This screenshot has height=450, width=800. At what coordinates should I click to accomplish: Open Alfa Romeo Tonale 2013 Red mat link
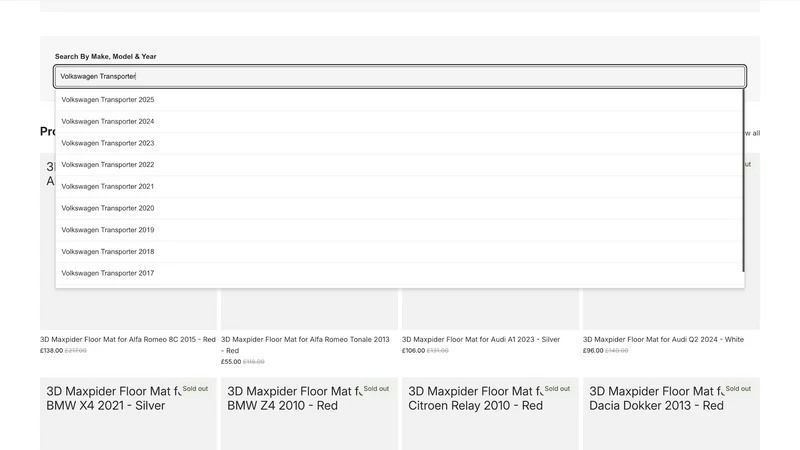[x=305, y=345]
